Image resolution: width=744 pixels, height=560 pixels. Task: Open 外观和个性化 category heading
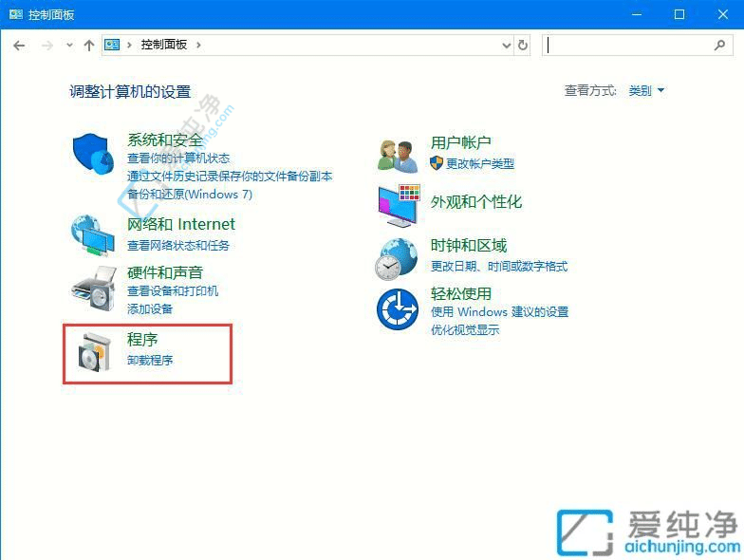pos(476,202)
